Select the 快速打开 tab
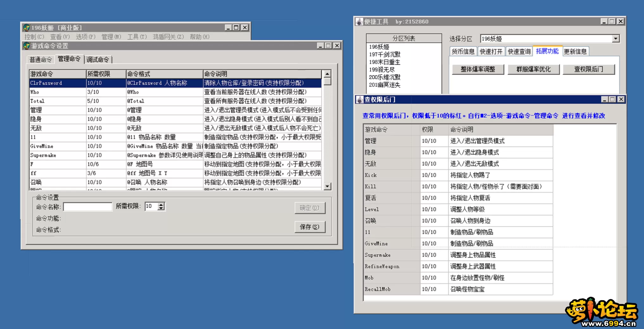644x329 pixels. coord(491,52)
